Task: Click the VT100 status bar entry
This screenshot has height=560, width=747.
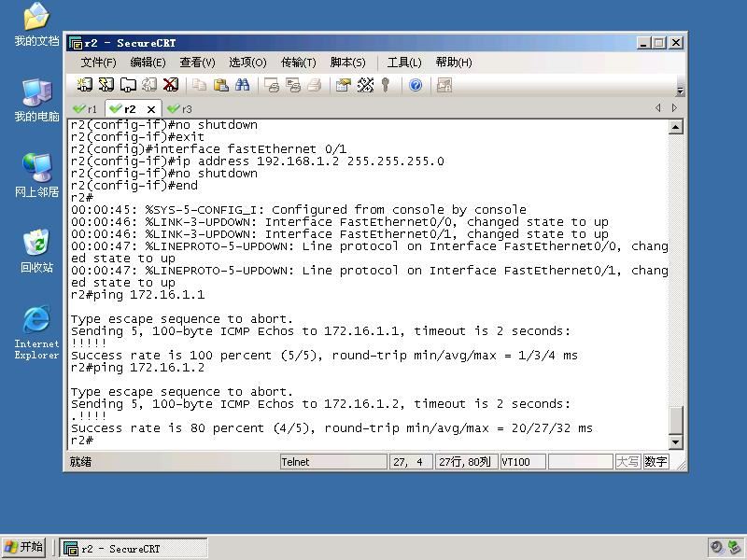Action: pyautogui.click(x=523, y=462)
